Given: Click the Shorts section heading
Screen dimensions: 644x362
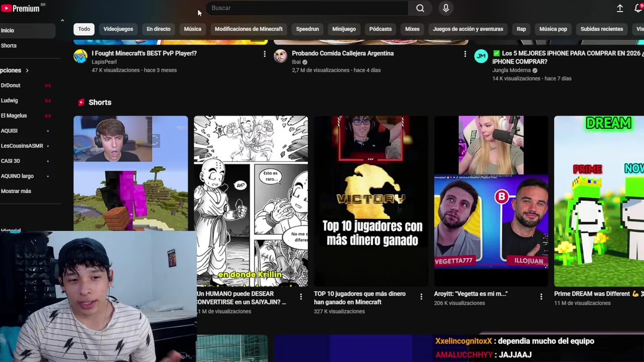Looking at the screenshot, I should click(x=100, y=103).
